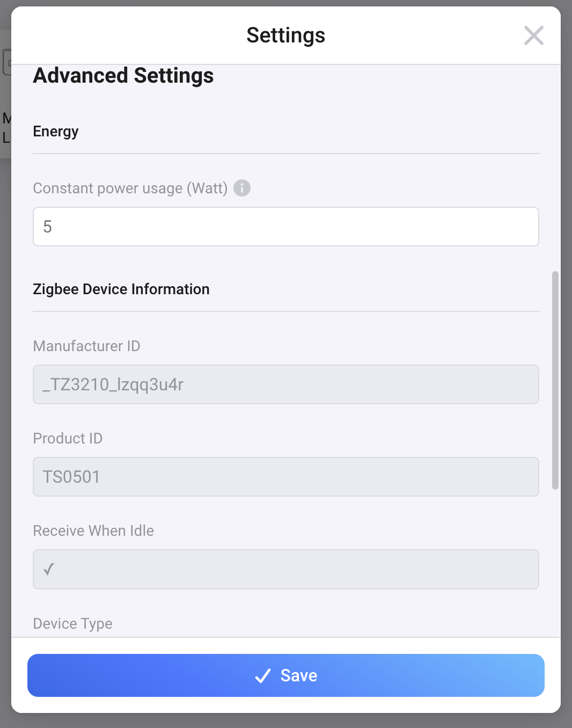Click the info icon beside Constant power usage
This screenshot has height=728, width=572.
click(242, 188)
